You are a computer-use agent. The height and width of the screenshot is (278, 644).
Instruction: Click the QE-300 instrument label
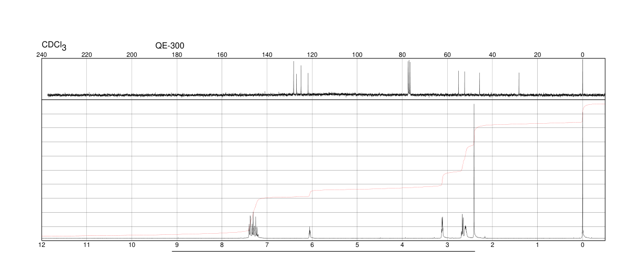pyautogui.click(x=170, y=46)
